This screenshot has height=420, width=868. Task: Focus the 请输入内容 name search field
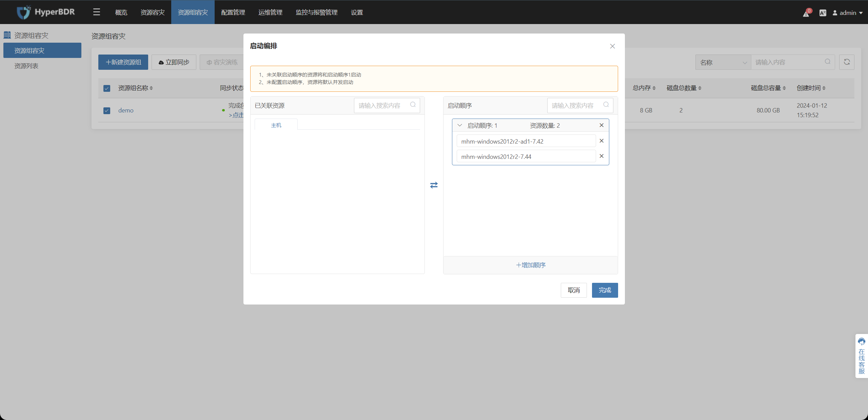[x=793, y=62]
